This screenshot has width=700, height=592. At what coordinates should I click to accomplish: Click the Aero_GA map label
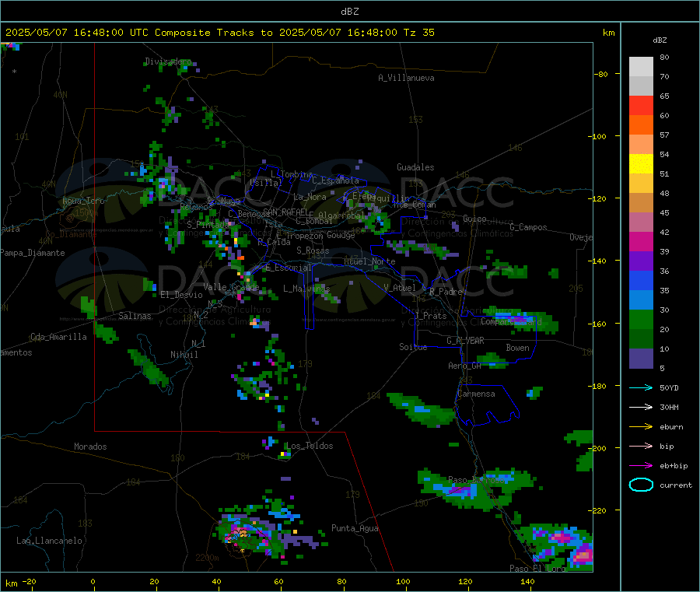click(465, 366)
